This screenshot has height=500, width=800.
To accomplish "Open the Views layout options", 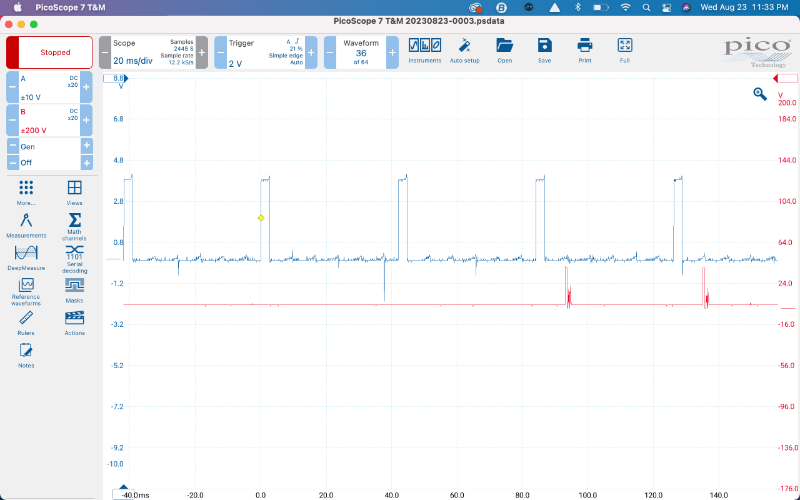I will pos(74,192).
